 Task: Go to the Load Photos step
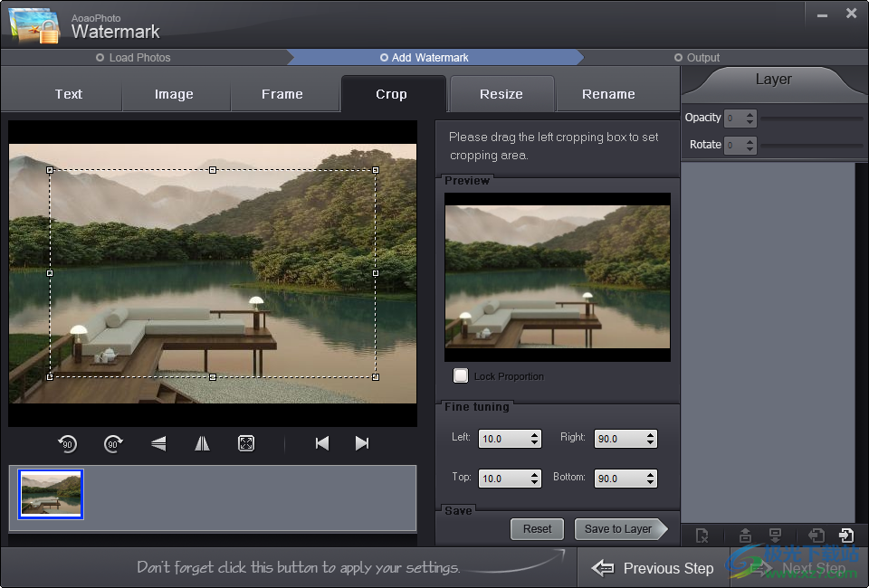pos(134,58)
